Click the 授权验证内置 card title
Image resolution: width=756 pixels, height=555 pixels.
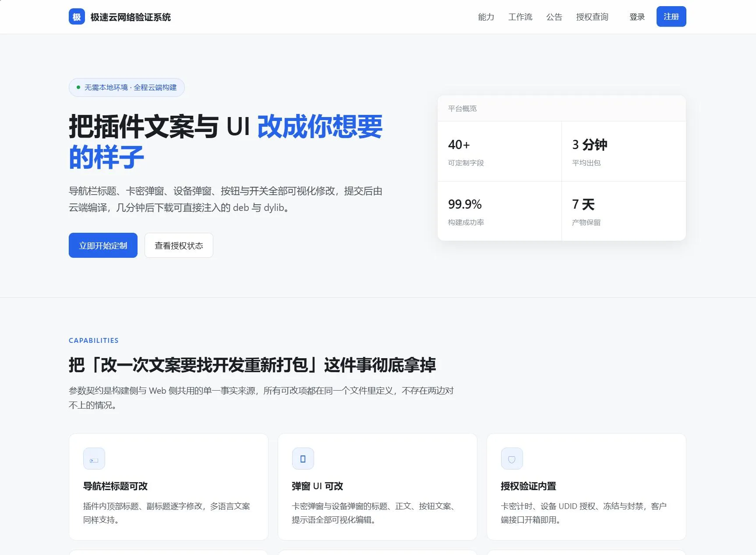529,486
